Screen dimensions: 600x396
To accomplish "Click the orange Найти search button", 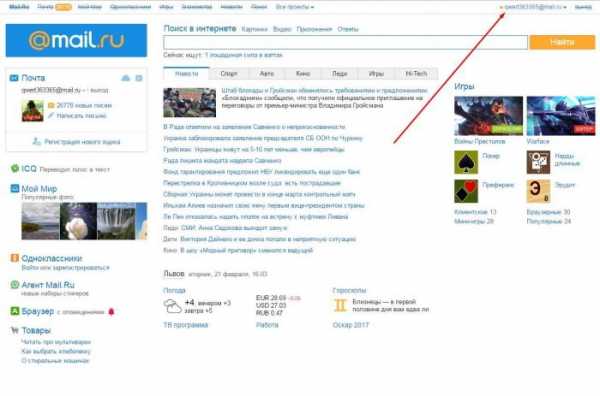I will coord(562,42).
